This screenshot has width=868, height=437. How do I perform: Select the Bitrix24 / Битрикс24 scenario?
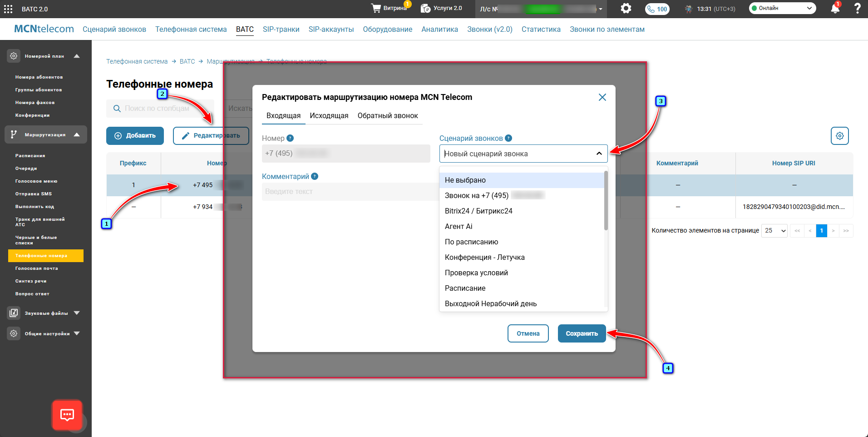tap(522, 211)
